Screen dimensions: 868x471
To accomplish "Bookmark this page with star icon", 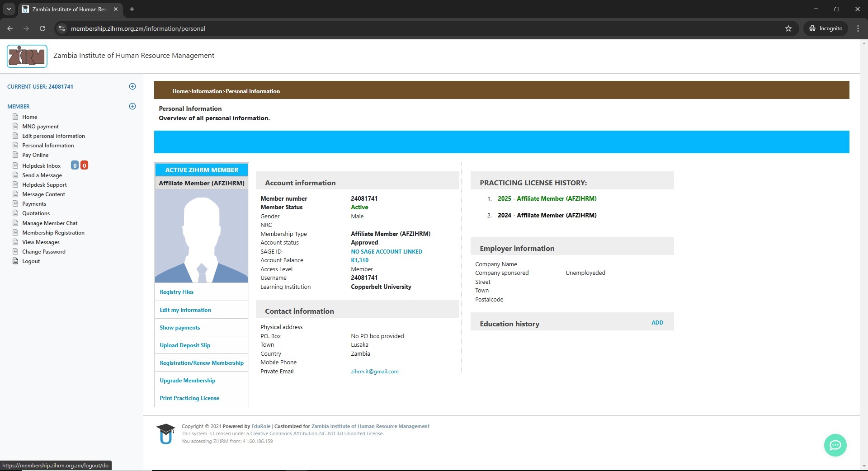I will coord(788,28).
